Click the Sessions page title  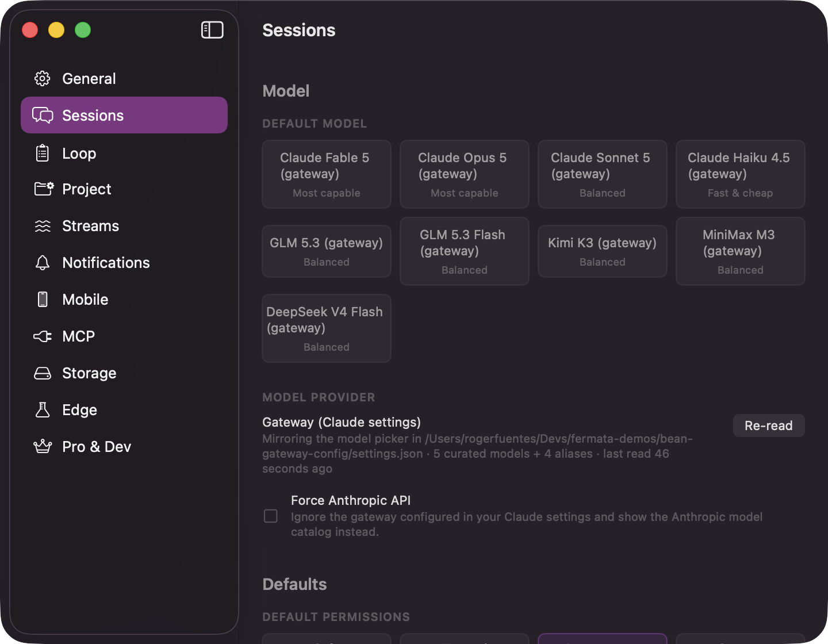click(x=299, y=30)
